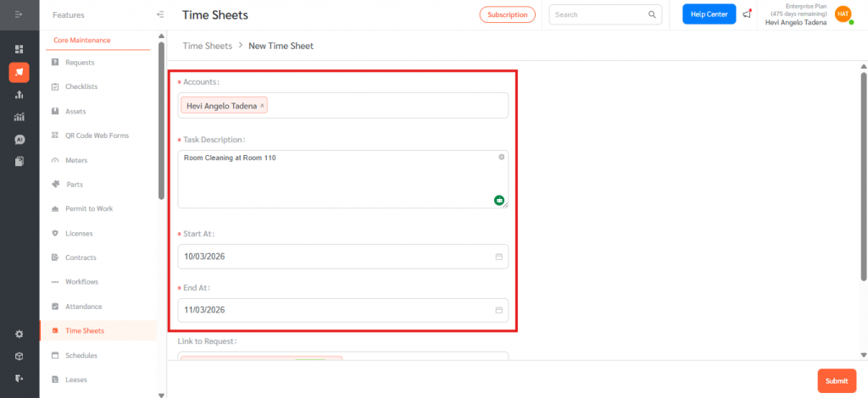The image size is (868, 398).
Task: Open Permit to Work from the sidebar
Action: [x=88, y=208]
